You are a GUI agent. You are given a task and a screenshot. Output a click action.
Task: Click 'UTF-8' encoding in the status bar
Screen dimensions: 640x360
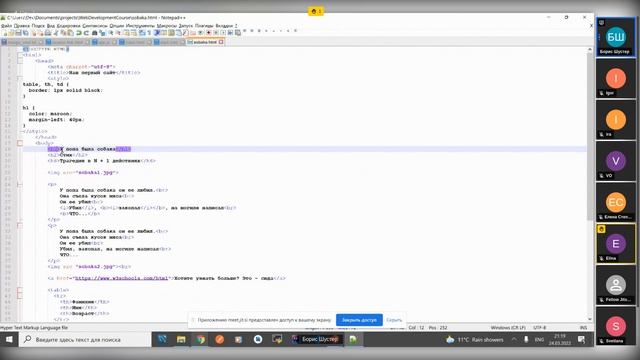(539, 328)
